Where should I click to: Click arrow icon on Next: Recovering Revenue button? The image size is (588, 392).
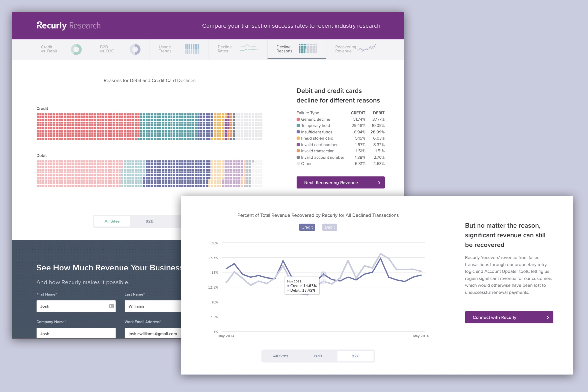click(x=379, y=183)
